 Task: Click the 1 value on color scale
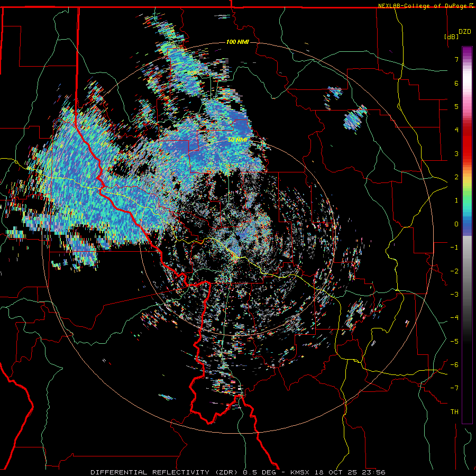pos(456,200)
